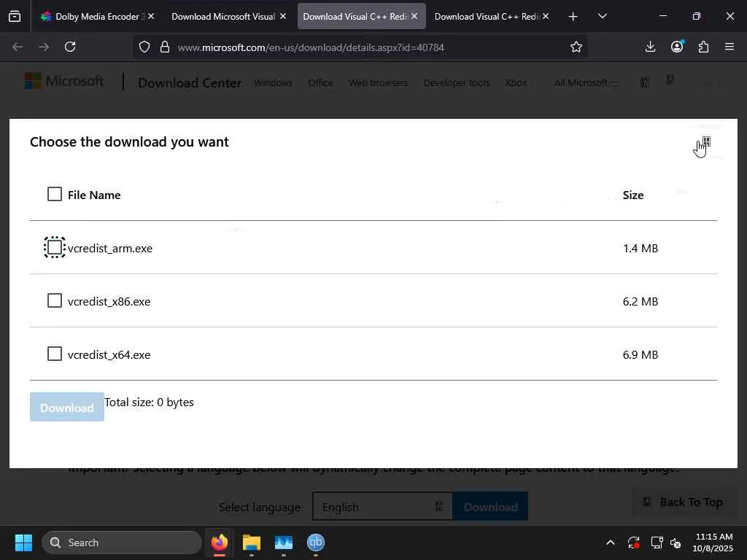
Task: Expand the list all tabs dropdown
Action: 602,16
